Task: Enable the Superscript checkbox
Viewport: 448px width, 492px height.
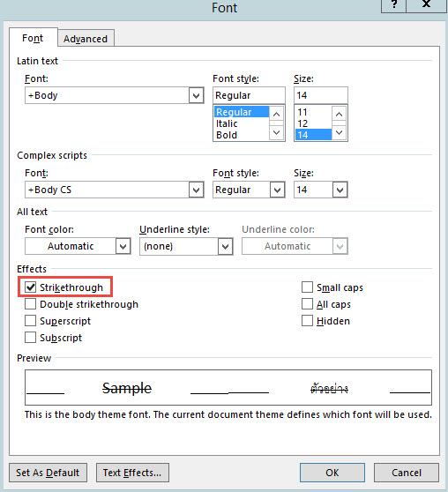Action: pyautogui.click(x=31, y=321)
